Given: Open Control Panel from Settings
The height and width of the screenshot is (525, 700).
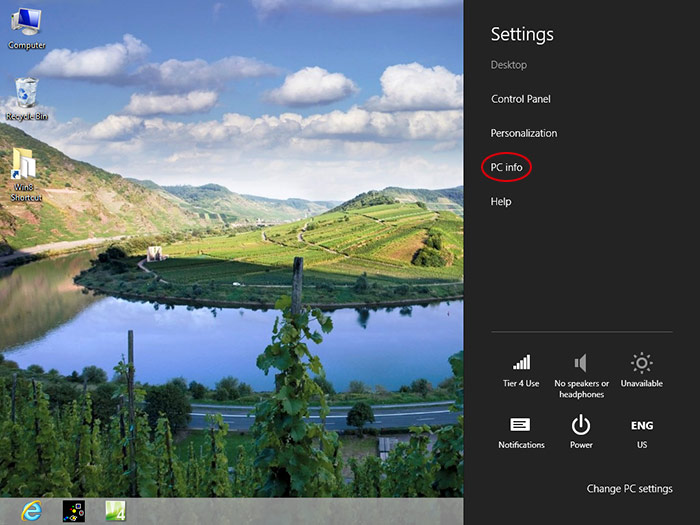Looking at the screenshot, I should (521, 99).
